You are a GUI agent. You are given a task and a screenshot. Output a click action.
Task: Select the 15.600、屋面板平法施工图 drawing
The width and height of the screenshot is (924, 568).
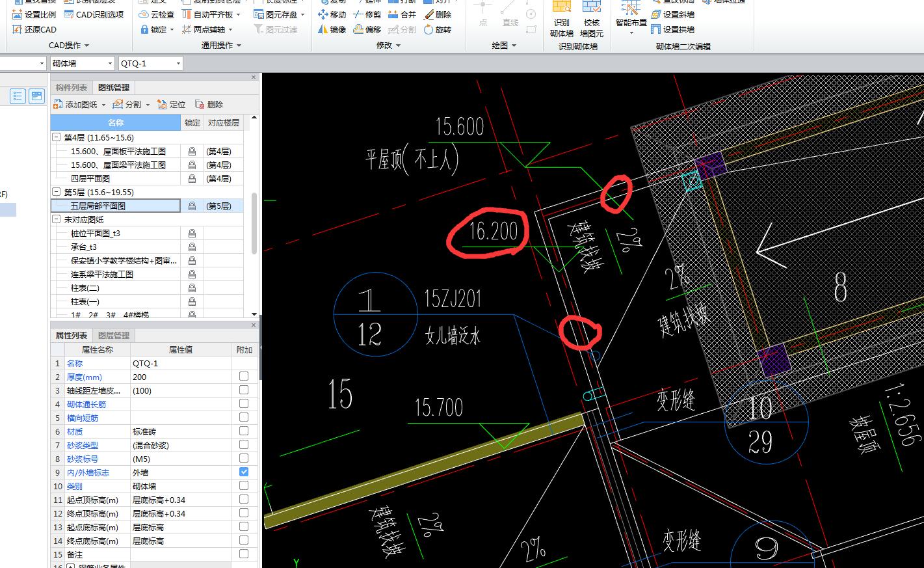coord(118,151)
